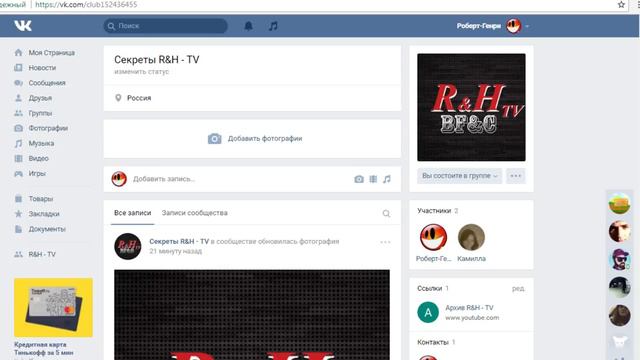
Task: Open R&H - TV shortcut in sidebar
Action: pyautogui.click(x=42, y=254)
